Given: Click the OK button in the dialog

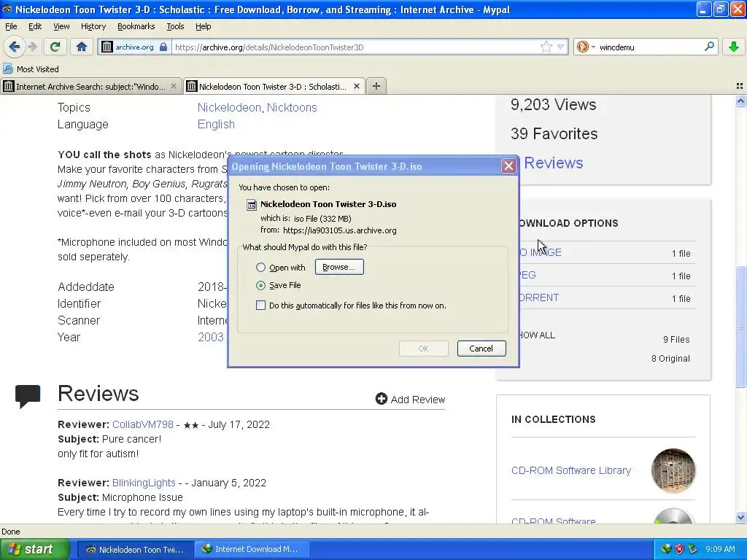Looking at the screenshot, I should tap(424, 348).
